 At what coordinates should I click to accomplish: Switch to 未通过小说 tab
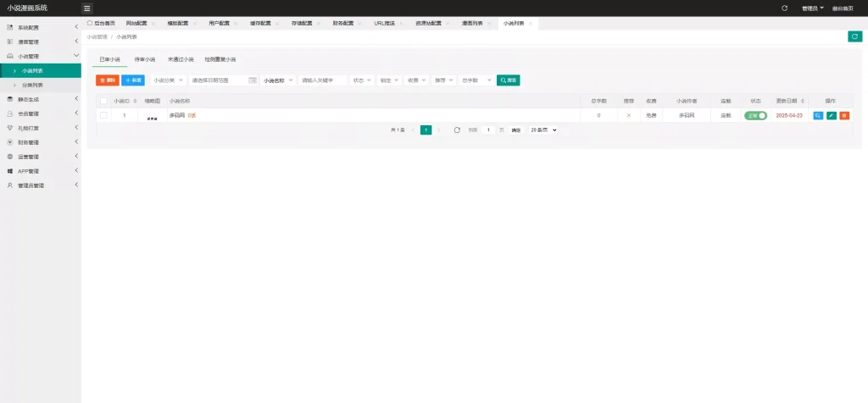point(181,59)
